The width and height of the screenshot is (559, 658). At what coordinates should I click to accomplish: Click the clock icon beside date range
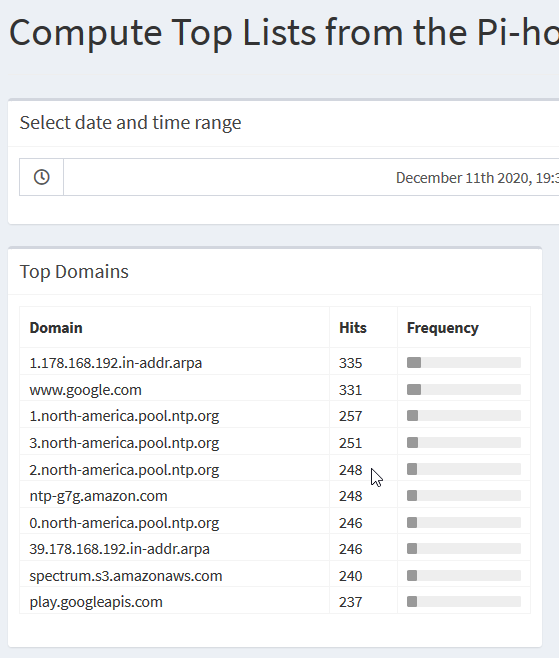(x=42, y=177)
